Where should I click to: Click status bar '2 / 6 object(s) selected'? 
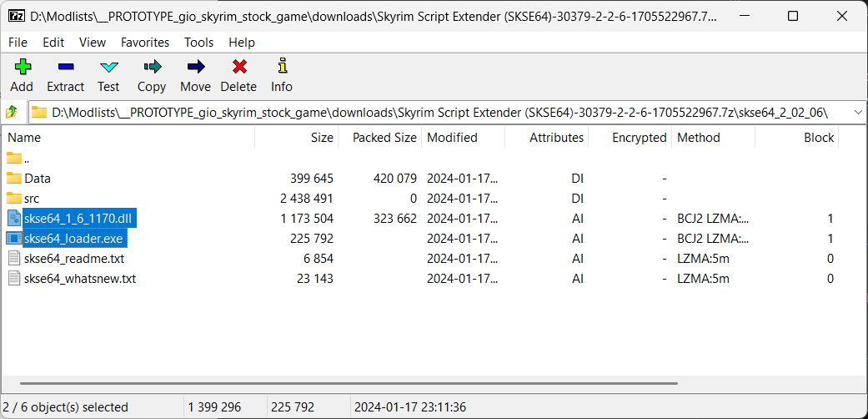click(65, 407)
